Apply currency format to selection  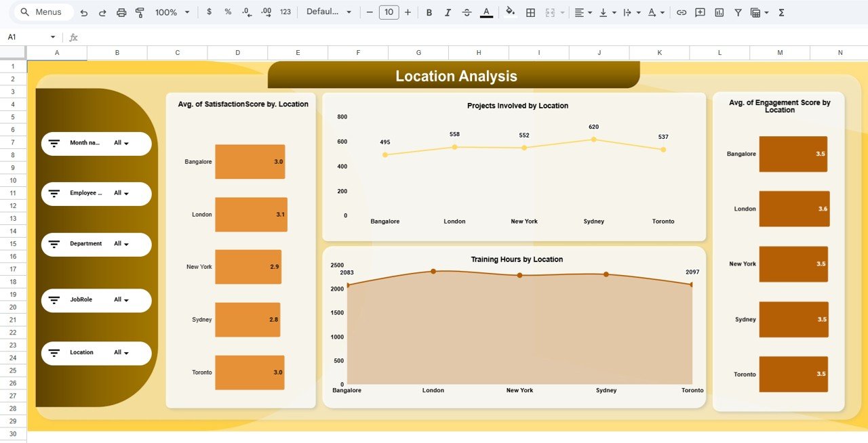click(x=210, y=12)
